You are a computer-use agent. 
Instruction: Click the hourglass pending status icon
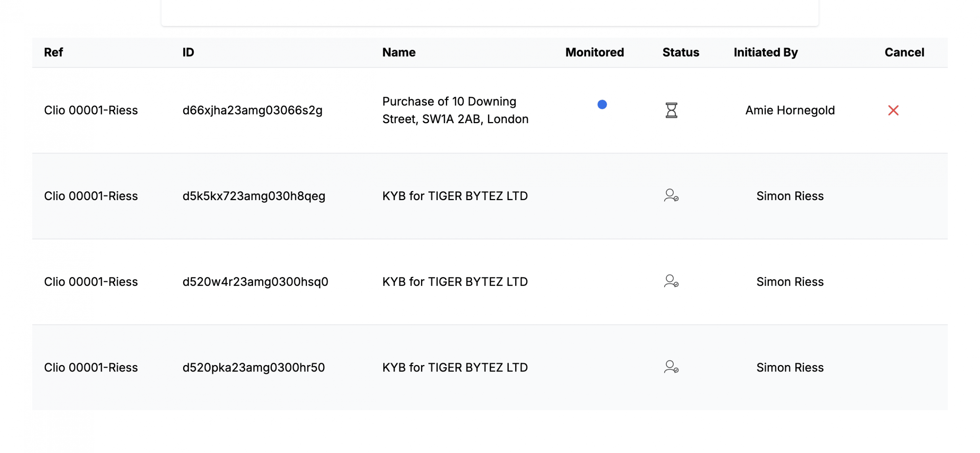coord(671,110)
